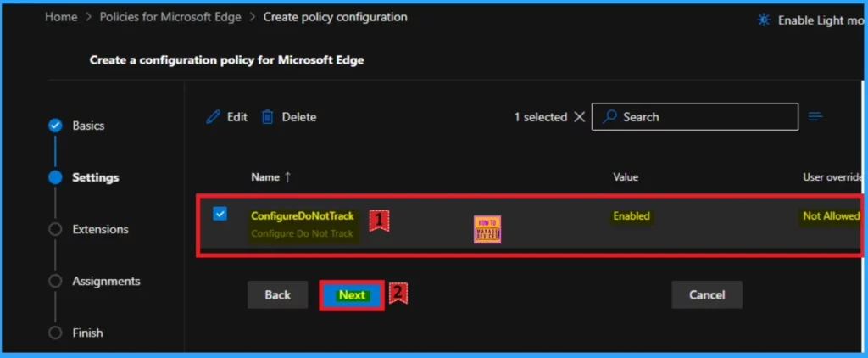Click the ConfigureDoNotTrack policy name
This screenshot has width=868, height=358.
pos(303,215)
